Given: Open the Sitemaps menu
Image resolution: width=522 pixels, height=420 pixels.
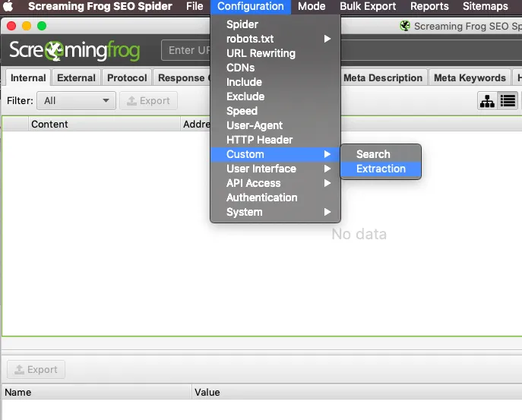Looking at the screenshot, I should [485, 6].
